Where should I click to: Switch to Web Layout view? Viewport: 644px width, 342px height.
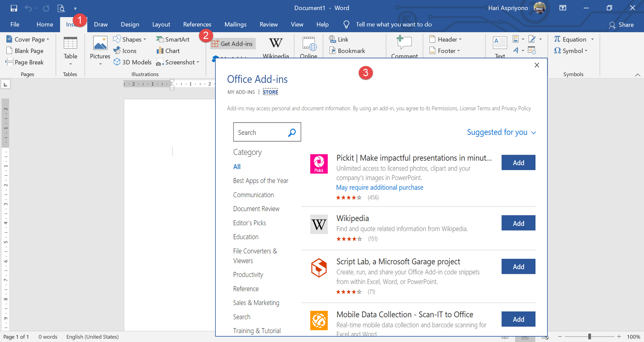(546, 337)
